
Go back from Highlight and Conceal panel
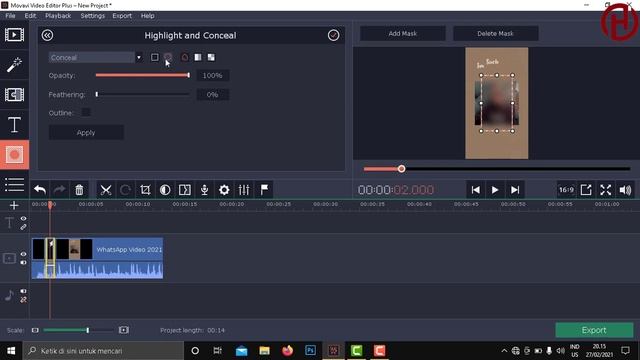point(47,36)
